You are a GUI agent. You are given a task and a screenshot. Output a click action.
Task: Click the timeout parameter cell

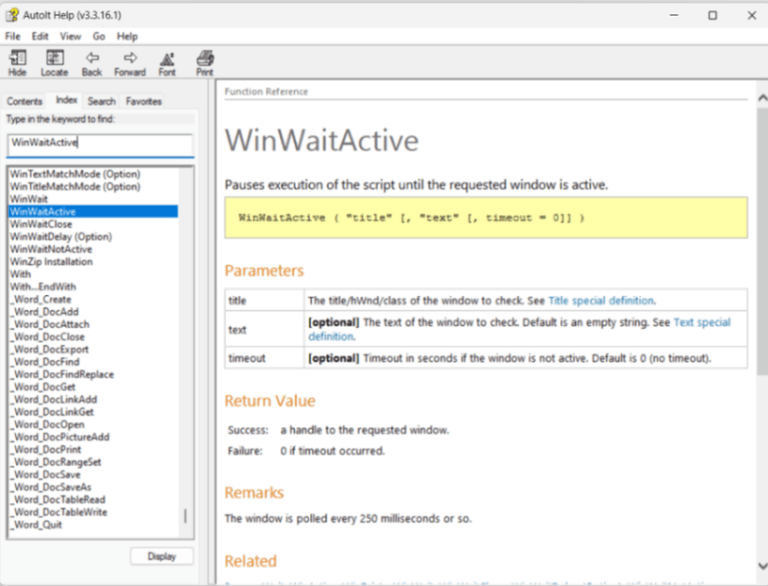point(264,358)
